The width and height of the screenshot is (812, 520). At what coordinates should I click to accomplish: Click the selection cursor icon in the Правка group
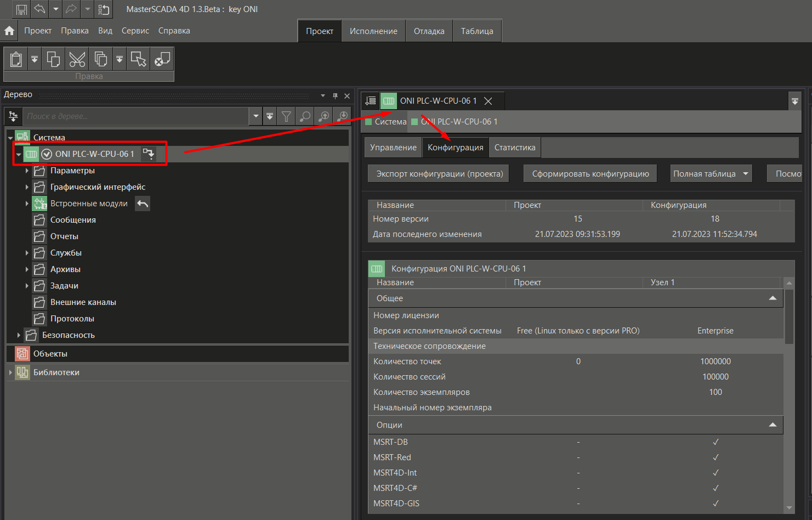tap(138, 59)
